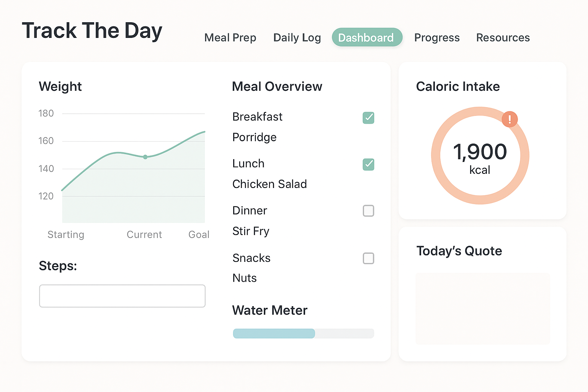
Task: Switch to the Daily Log tab
Action: (297, 38)
